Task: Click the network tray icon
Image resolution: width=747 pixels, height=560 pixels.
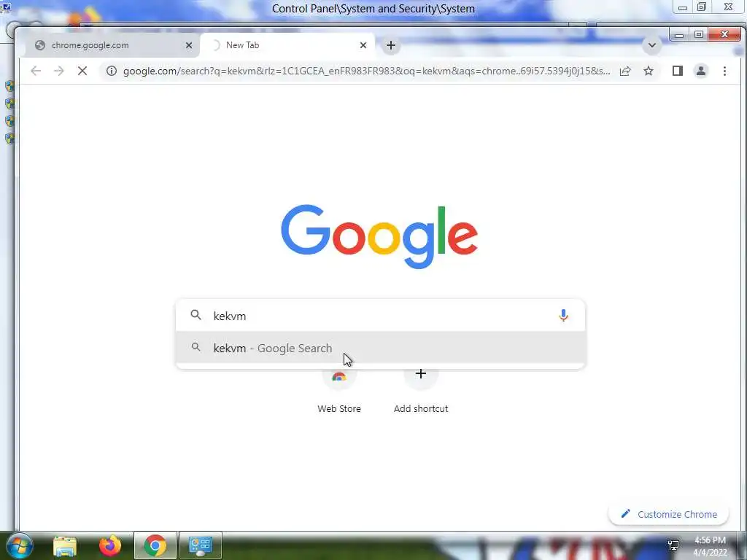Action: click(x=673, y=545)
